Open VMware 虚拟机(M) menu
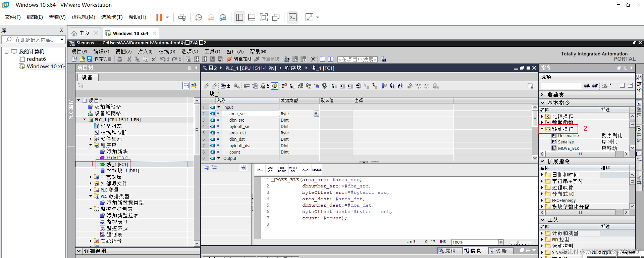Image resolution: width=644 pixels, height=258 pixels. pos(84,17)
